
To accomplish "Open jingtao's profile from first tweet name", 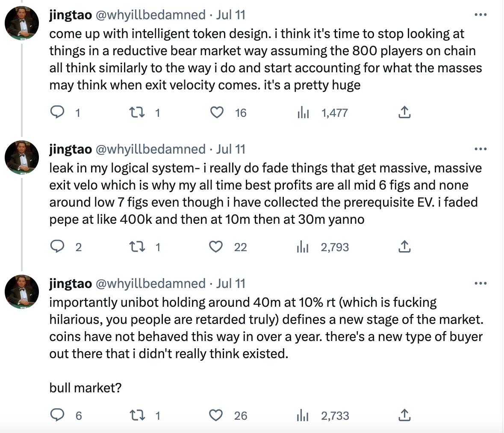I will tap(71, 15).
